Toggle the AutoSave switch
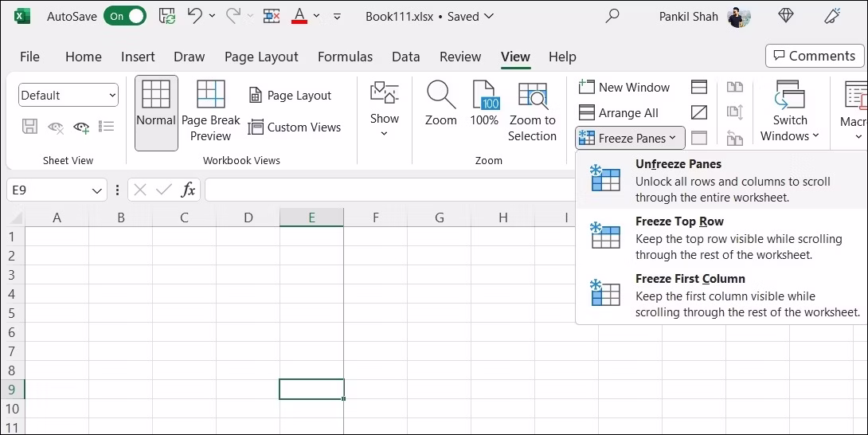Screen dimensions: 868x435 (125, 16)
